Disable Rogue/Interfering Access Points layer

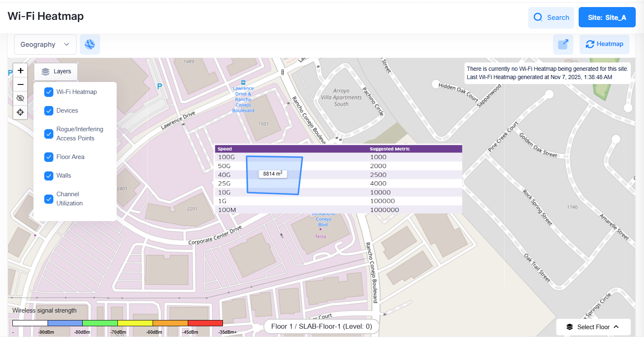pos(49,134)
